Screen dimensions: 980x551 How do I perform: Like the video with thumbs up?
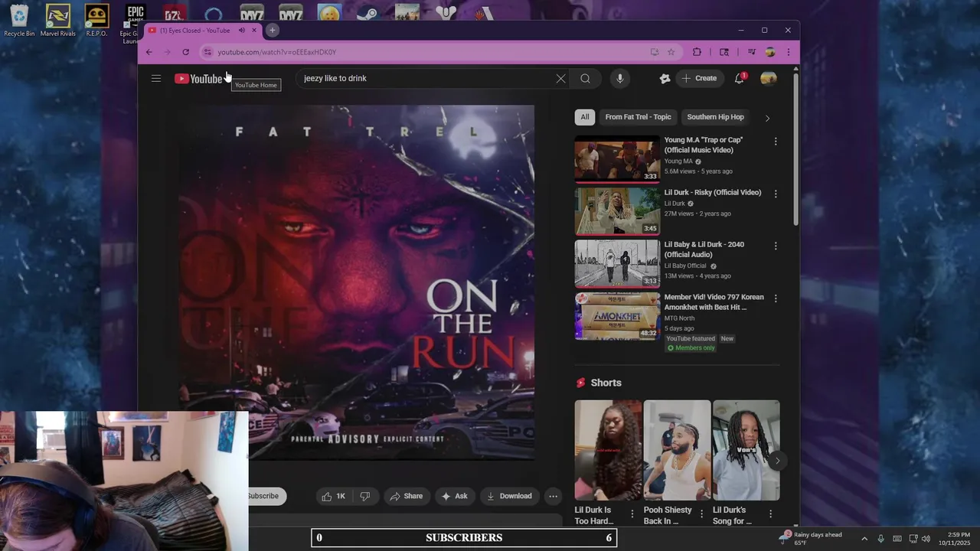(334, 496)
